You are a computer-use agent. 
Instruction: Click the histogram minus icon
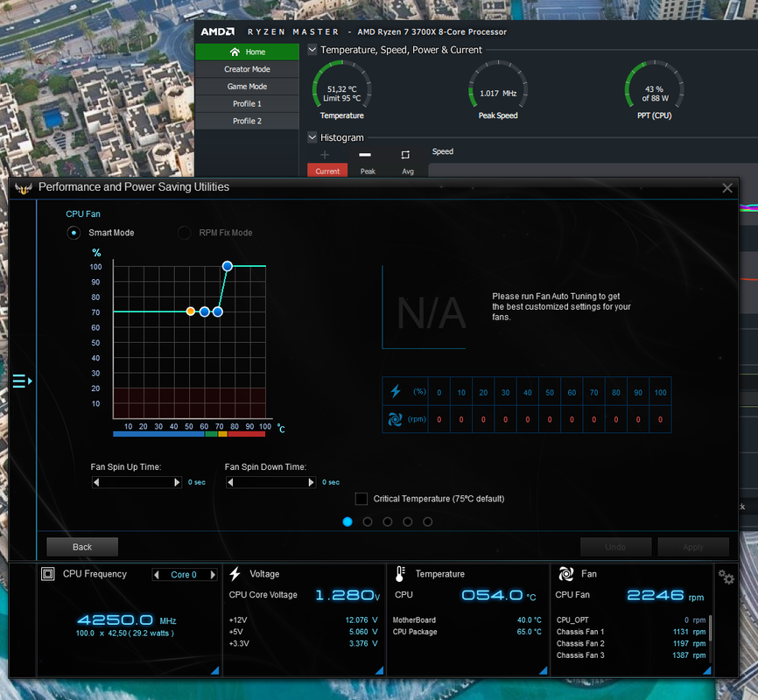coord(365,155)
